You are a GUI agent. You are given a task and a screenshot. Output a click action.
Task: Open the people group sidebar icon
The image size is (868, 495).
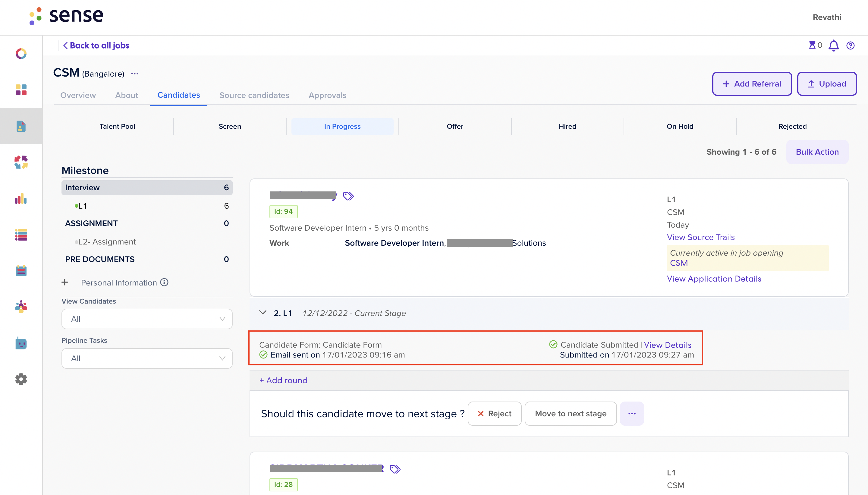point(21,307)
